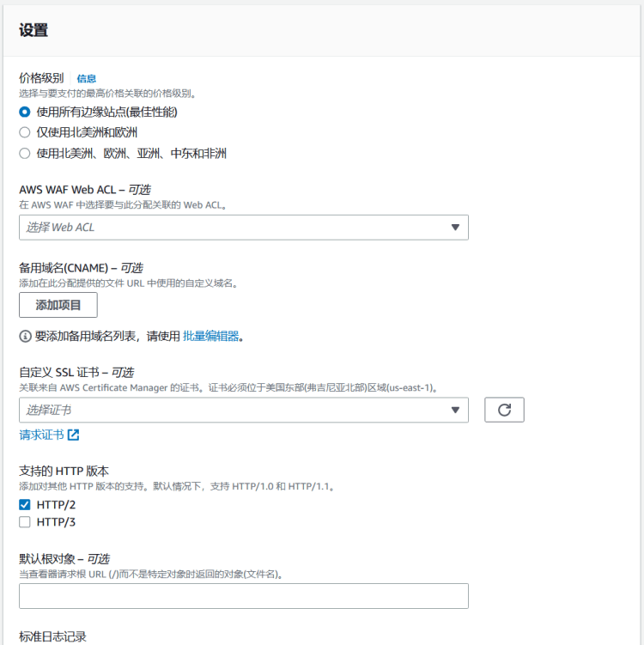Click the 添加项目 button

coord(58,305)
